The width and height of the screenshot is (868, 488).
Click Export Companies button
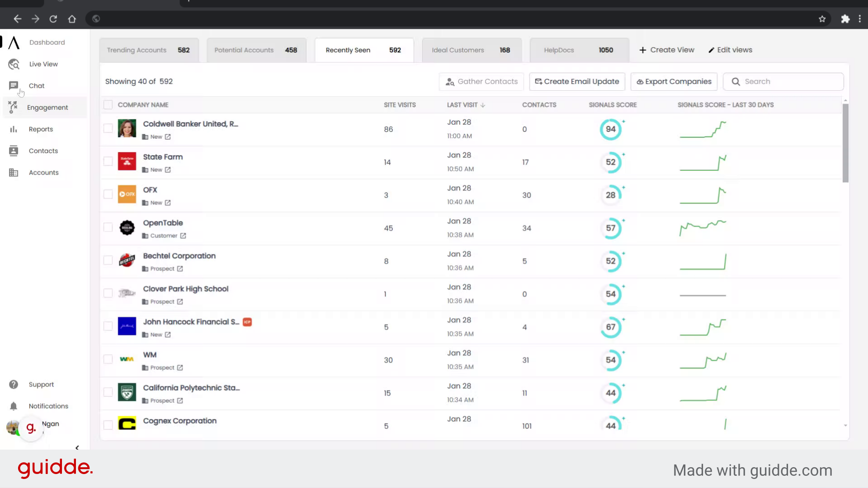(674, 82)
